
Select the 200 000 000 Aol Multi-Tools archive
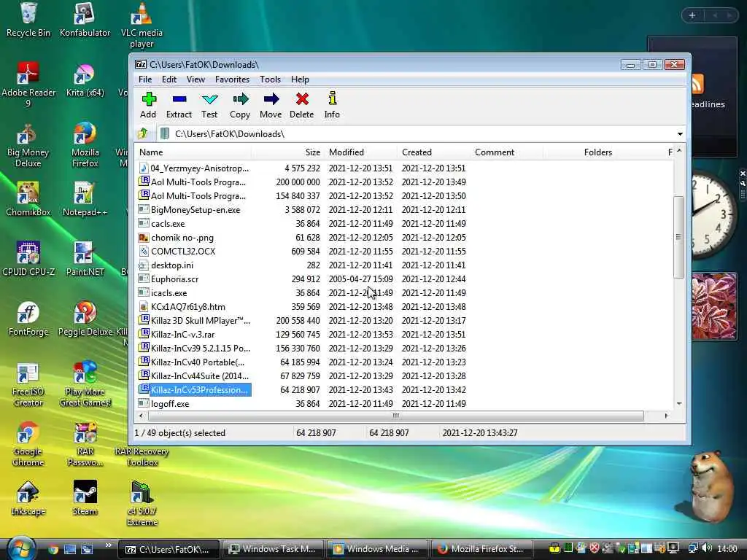[x=193, y=182]
